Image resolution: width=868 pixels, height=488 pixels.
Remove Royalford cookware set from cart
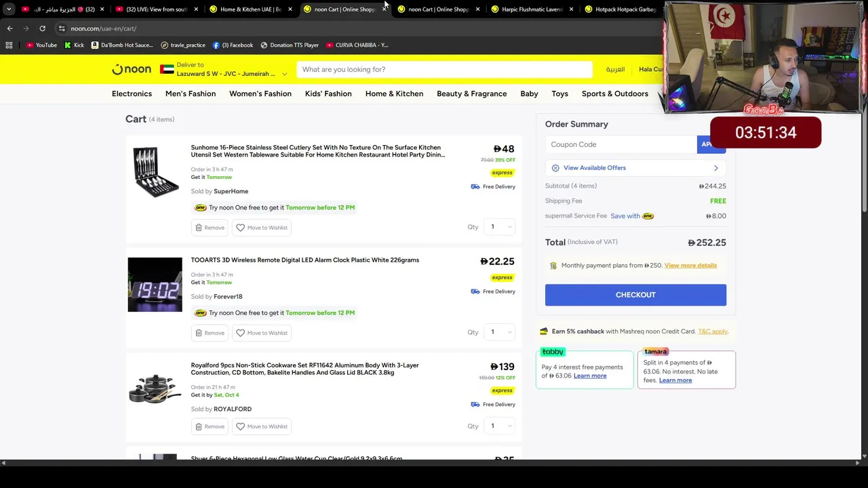[x=210, y=426]
